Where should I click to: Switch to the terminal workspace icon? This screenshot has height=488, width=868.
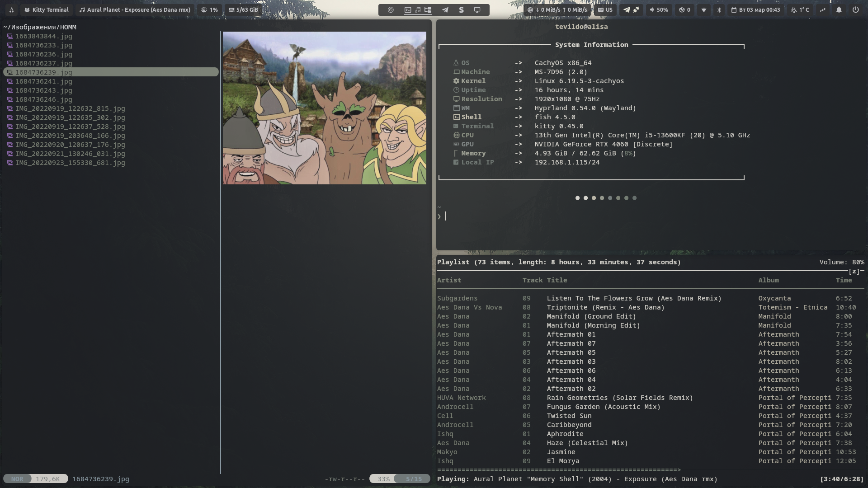(407, 9)
